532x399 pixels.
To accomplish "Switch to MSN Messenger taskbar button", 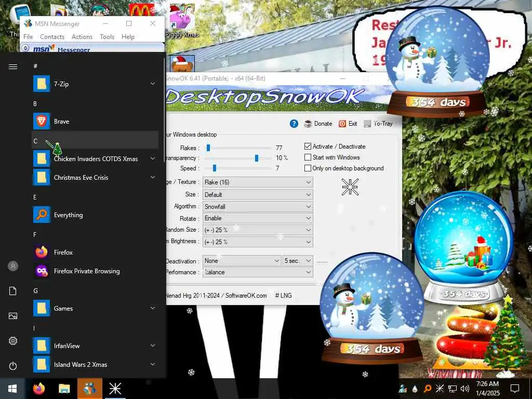I will [89, 389].
